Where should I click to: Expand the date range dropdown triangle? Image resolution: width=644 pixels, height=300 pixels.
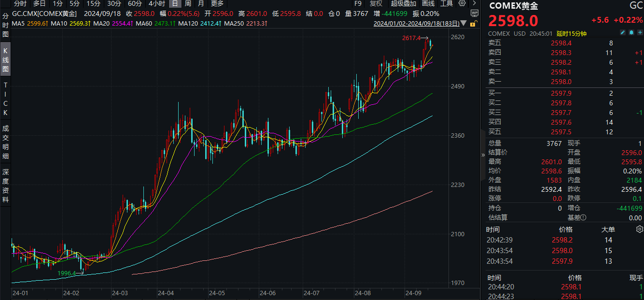click(464, 23)
